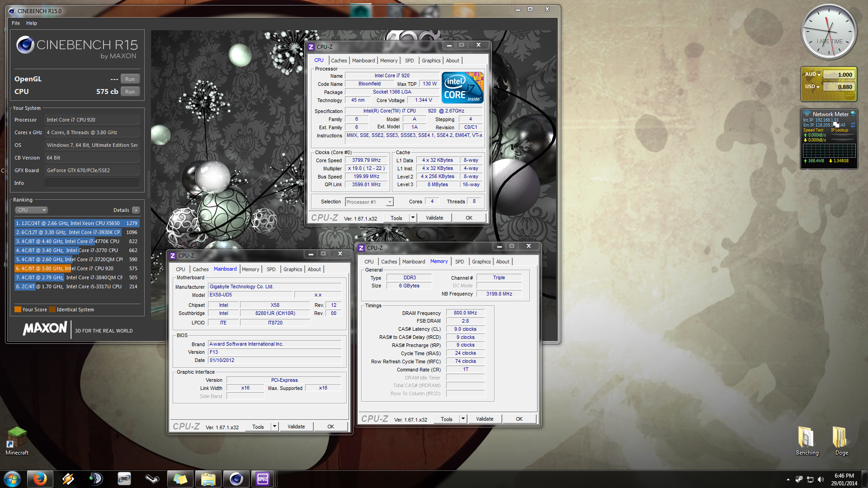
Task: Click the AUD amount field 1.000
Action: point(839,75)
